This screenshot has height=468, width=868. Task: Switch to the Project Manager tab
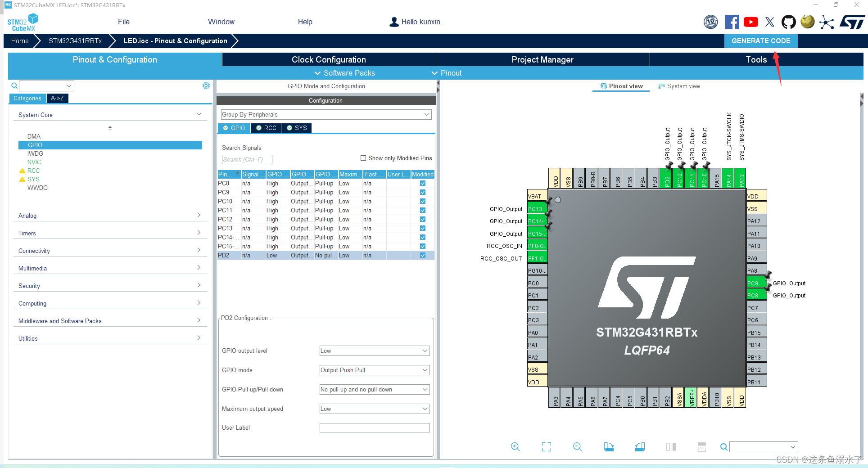click(x=542, y=59)
